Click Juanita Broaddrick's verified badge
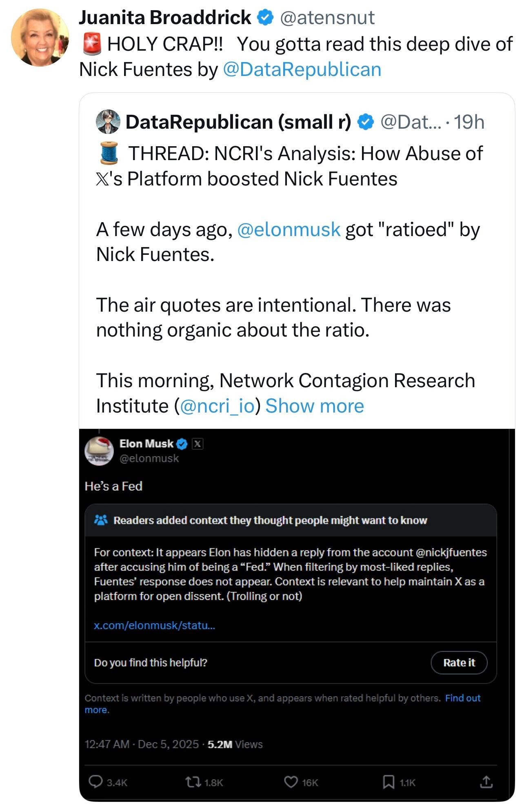Screen dimensions: 526x812 click(x=266, y=18)
